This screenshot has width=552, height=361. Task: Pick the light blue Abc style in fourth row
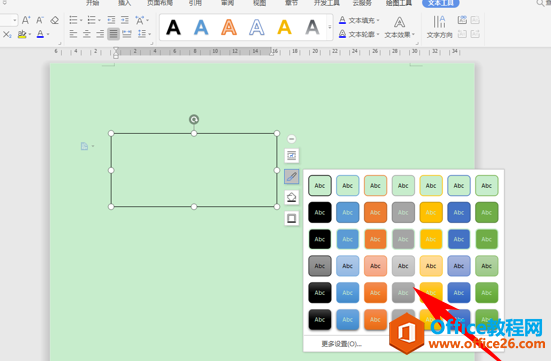tap(347, 266)
